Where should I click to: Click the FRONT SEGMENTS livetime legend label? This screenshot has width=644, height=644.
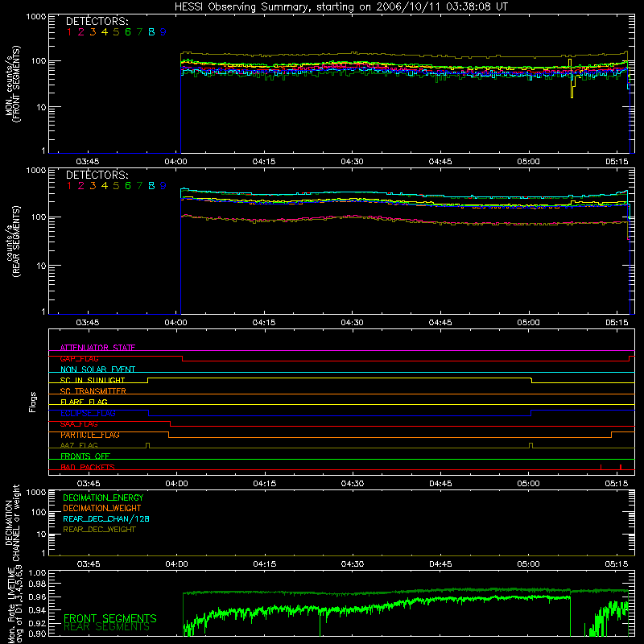coord(110,618)
